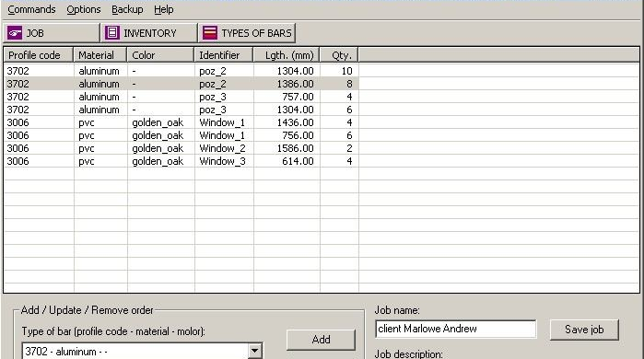
Task: Click the Identifier column header
Action: click(224, 55)
